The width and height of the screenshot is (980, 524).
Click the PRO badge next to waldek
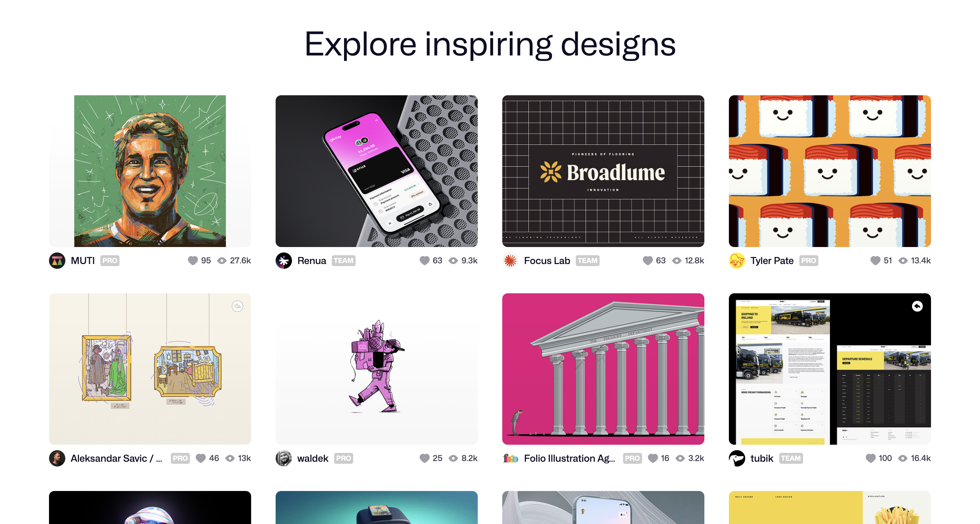point(344,458)
